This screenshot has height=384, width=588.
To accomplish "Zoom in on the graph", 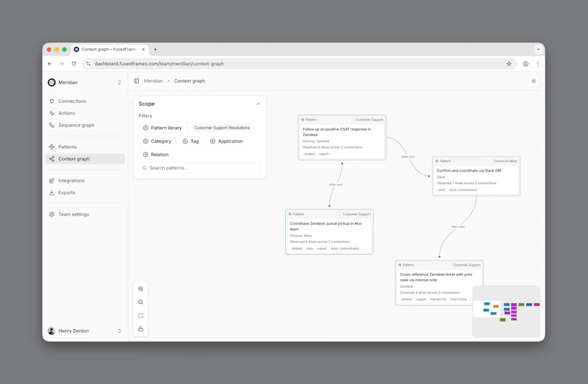I will tap(140, 289).
